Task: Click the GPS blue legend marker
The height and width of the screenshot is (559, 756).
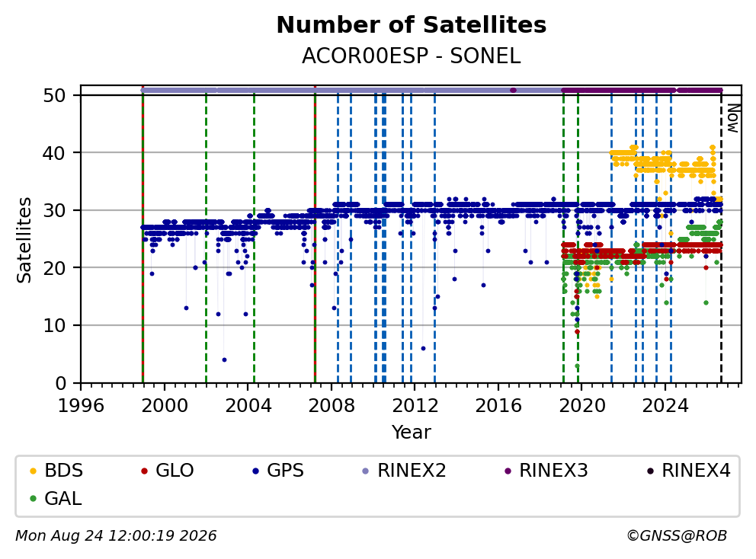Action: 255,471
